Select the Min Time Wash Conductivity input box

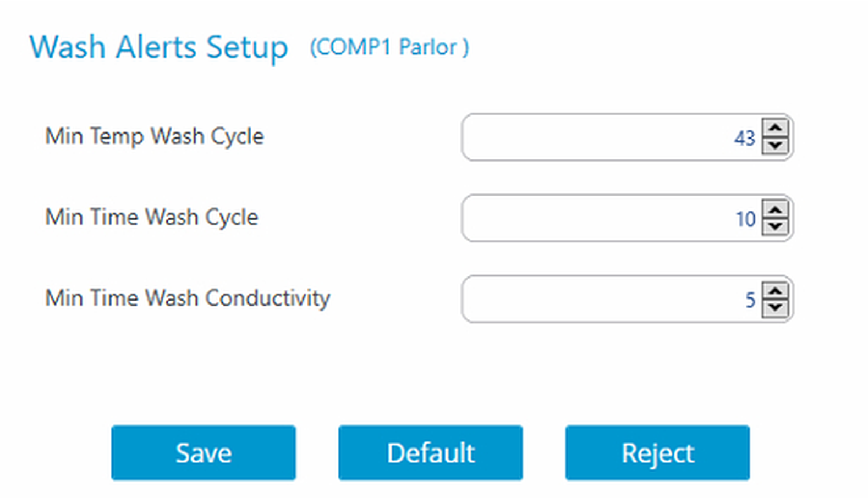click(594, 299)
